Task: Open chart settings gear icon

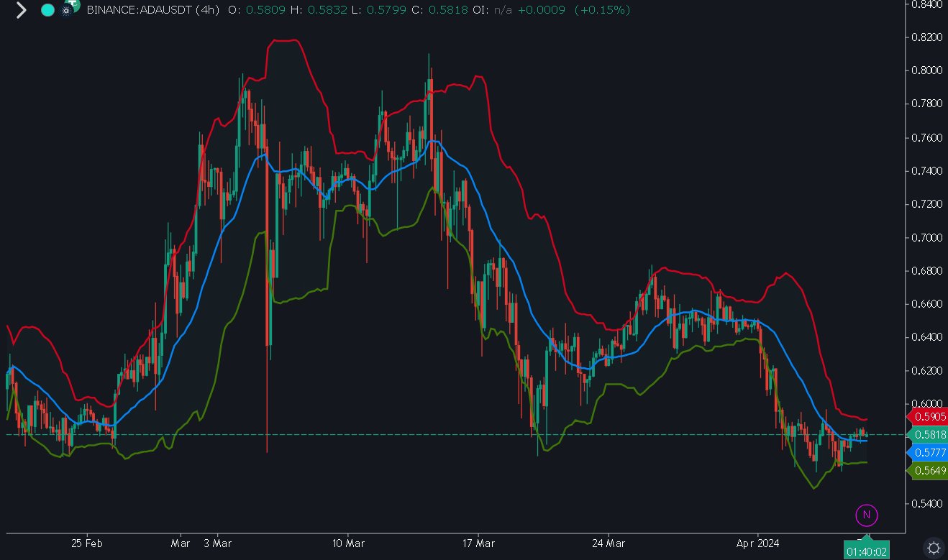Action: point(933,547)
